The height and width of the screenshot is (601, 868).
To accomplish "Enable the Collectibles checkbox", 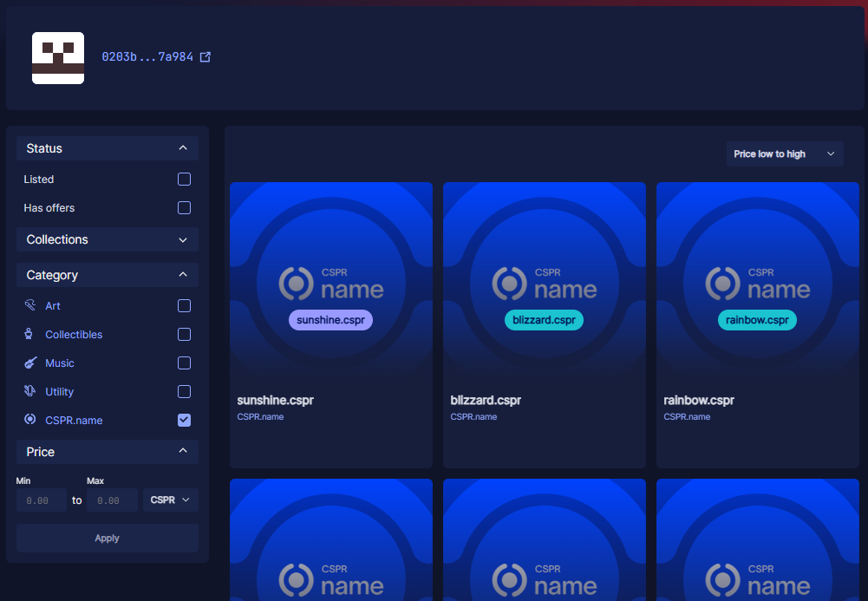I will pyautogui.click(x=185, y=334).
